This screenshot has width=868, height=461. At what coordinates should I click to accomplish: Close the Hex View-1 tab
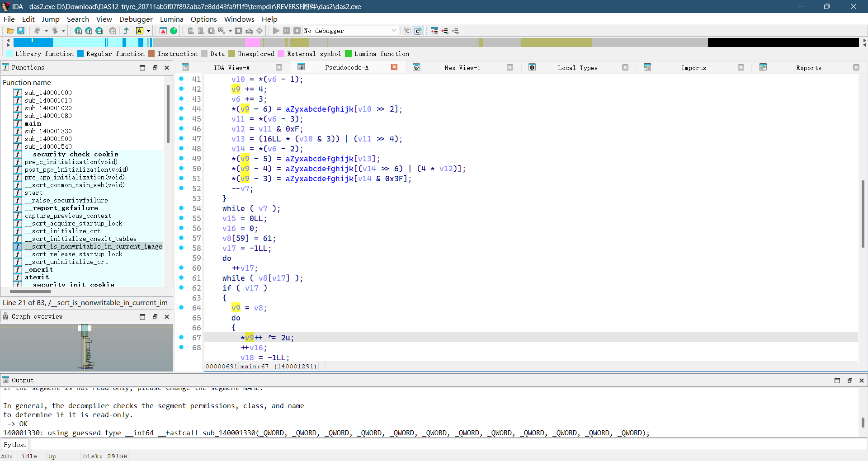[x=510, y=67]
